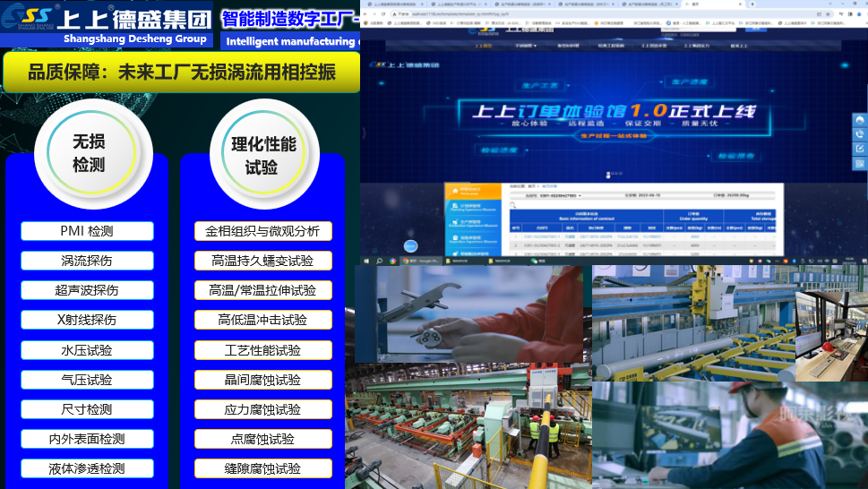Open Home page in orange sidebar

coord(473,191)
